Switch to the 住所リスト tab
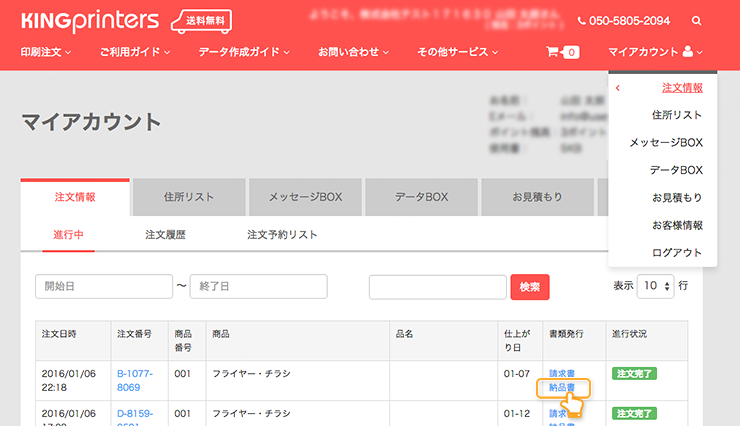740x426 pixels. click(189, 197)
